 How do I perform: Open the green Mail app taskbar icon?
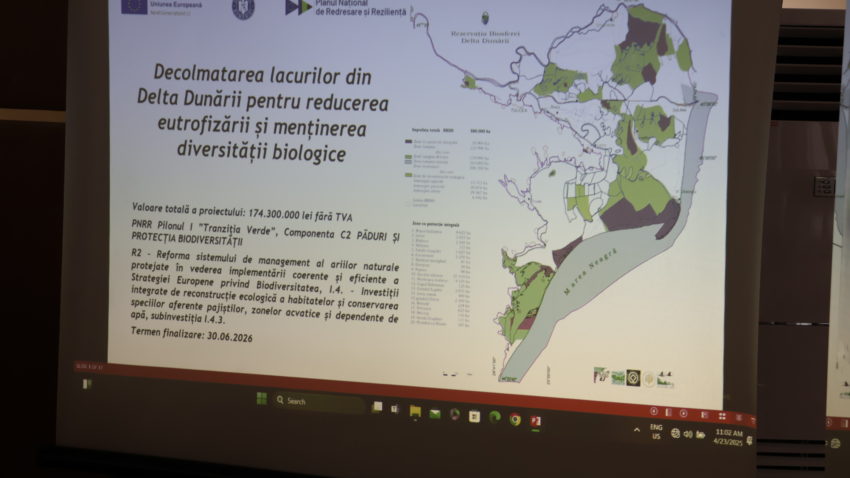click(x=435, y=414)
